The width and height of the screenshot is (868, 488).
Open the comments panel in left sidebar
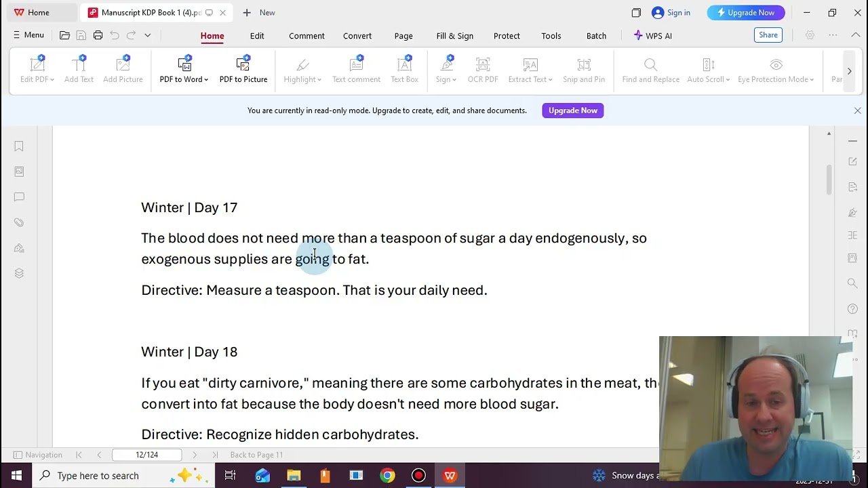click(x=19, y=197)
